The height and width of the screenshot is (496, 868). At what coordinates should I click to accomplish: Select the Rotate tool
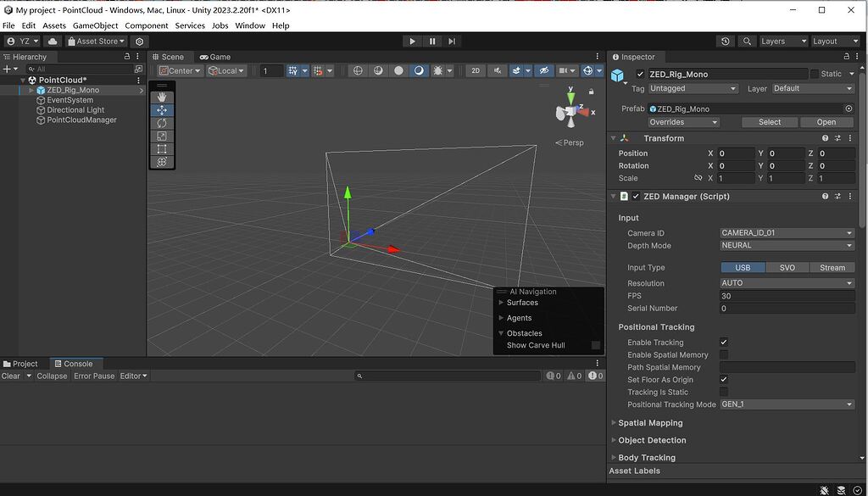pos(161,122)
